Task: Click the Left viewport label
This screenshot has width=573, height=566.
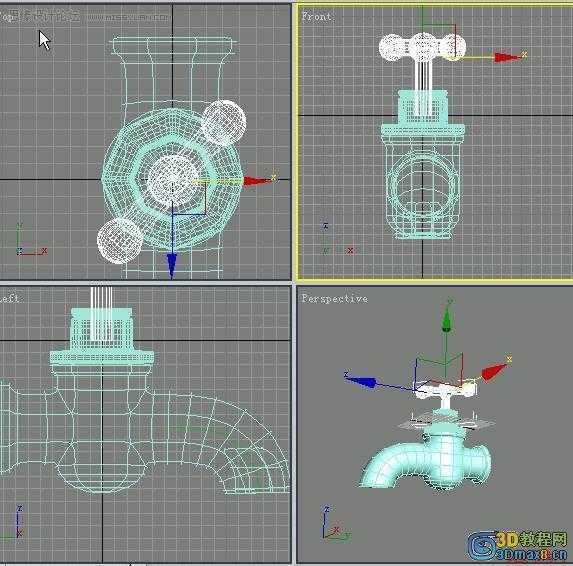Action: coord(9,298)
